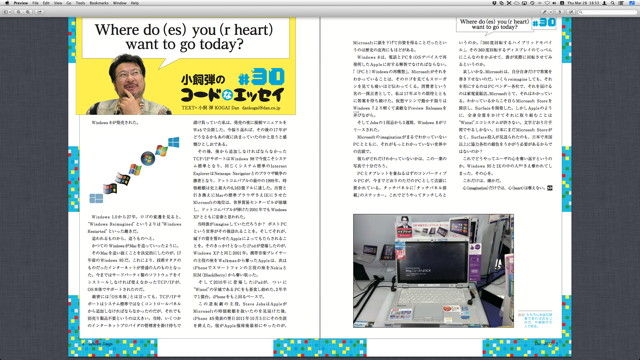Screen dimensions: 640x360
Task: Click the AirPlay display icon in menu bar
Action: (x=524, y=3)
